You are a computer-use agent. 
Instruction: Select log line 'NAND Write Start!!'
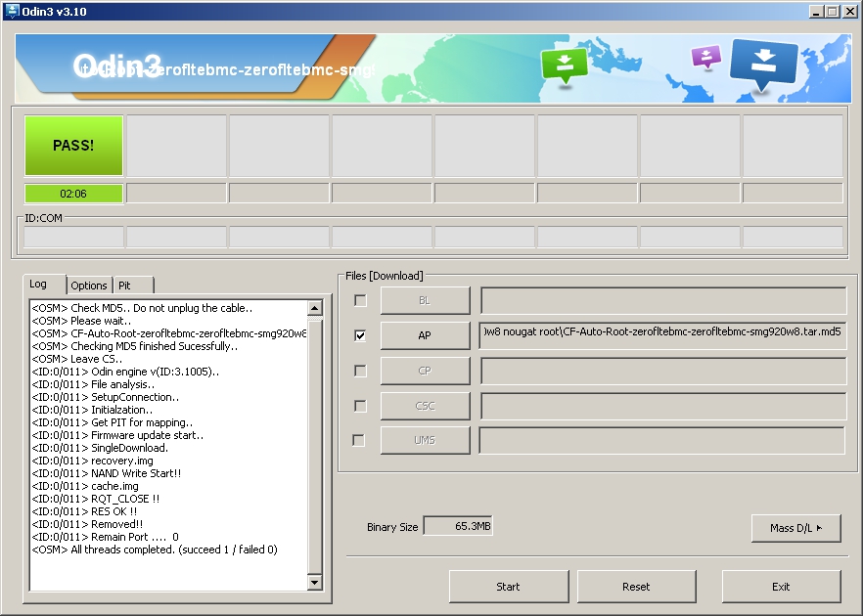point(107,473)
